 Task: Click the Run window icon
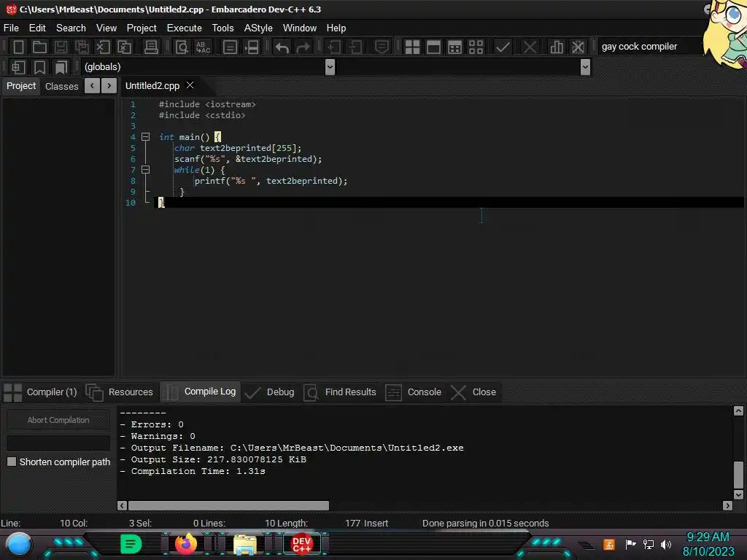pos(433,47)
